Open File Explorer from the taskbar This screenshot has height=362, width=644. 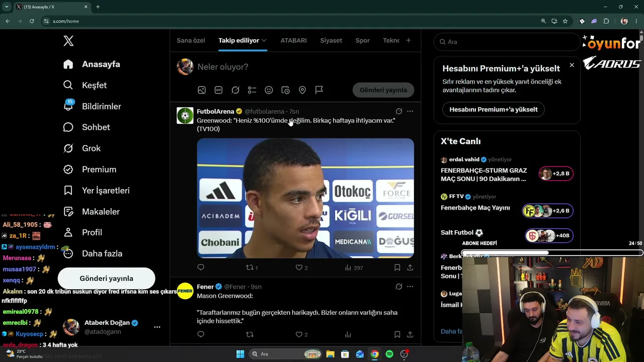[330, 354]
